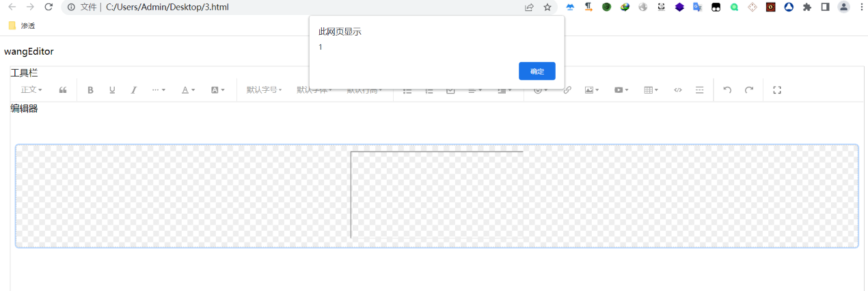Click the dark red square extension icon
The width and height of the screenshot is (868, 291).
771,7
